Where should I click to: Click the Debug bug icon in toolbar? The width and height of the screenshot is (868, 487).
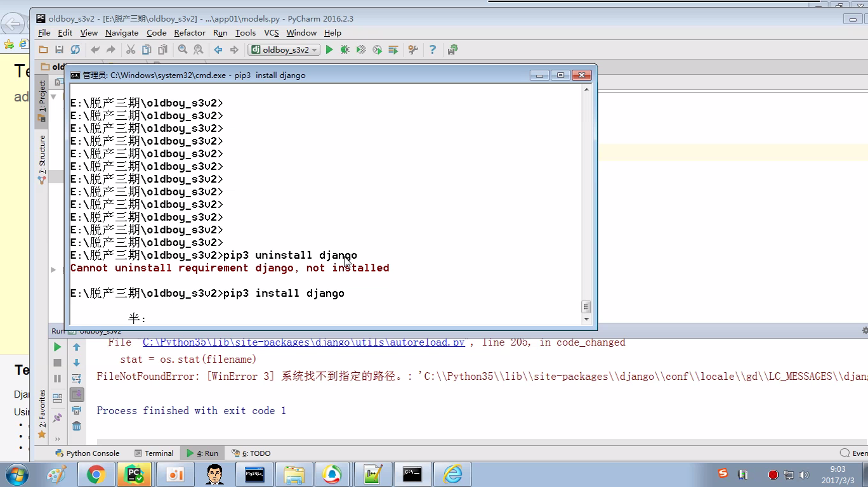pos(345,49)
